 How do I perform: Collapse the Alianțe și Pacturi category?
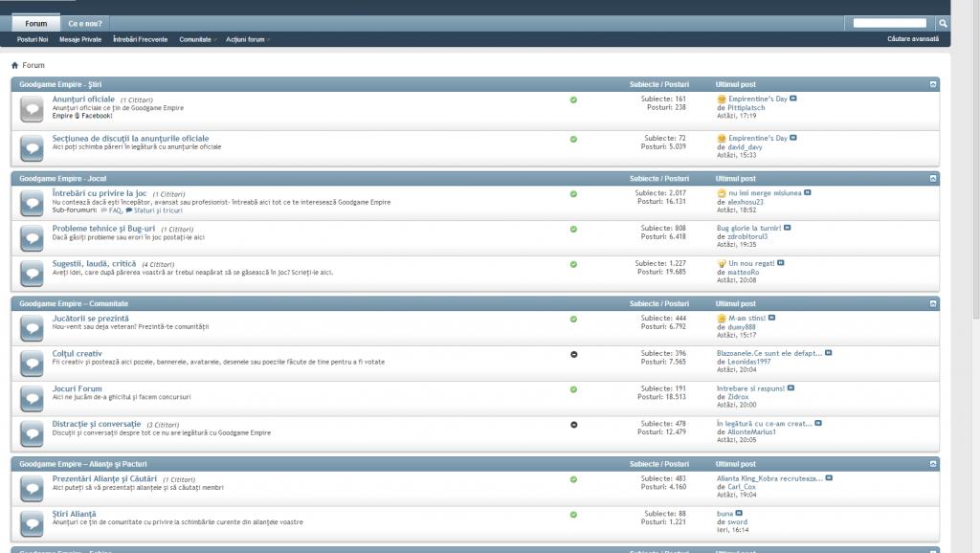tap(933, 464)
